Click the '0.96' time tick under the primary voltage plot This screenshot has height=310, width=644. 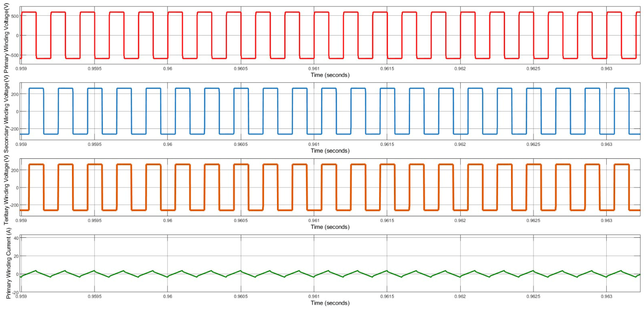pos(167,69)
